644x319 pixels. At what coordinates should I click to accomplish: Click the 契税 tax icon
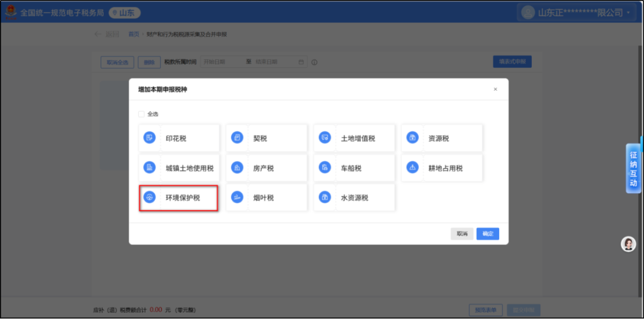237,138
